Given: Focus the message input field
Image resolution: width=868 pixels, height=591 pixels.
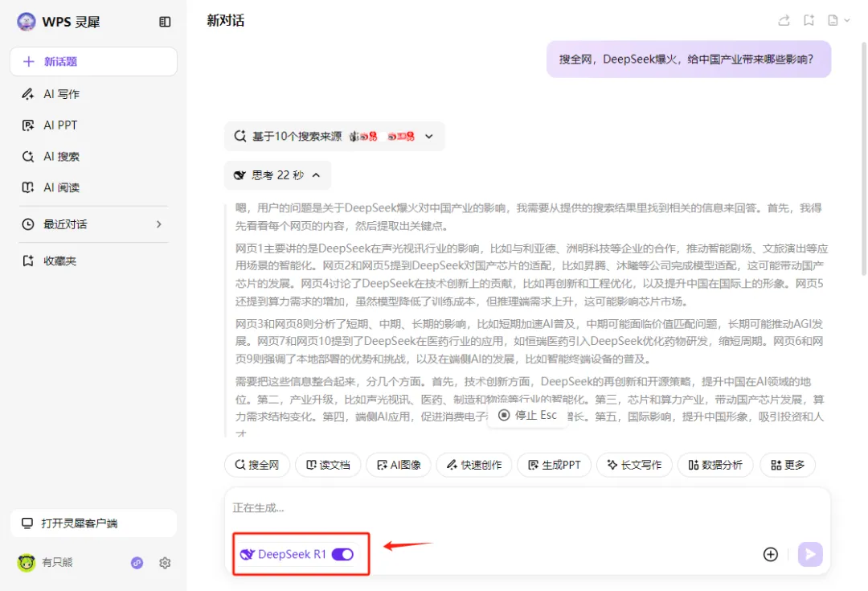Looking at the screenshot, I should point(527,508).
